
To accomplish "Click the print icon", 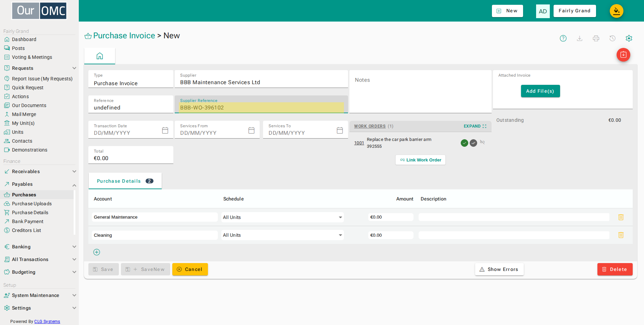I will [596, 38].
